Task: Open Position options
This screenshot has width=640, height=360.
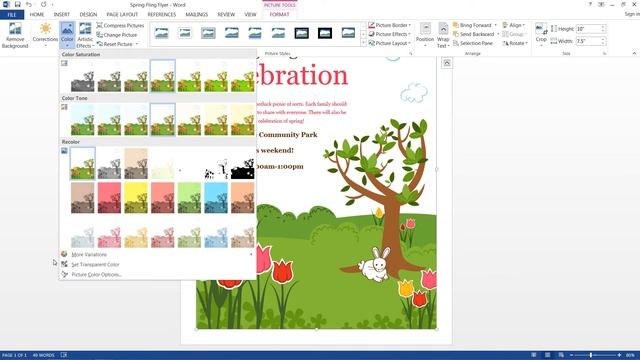Action: coord(425,35)
